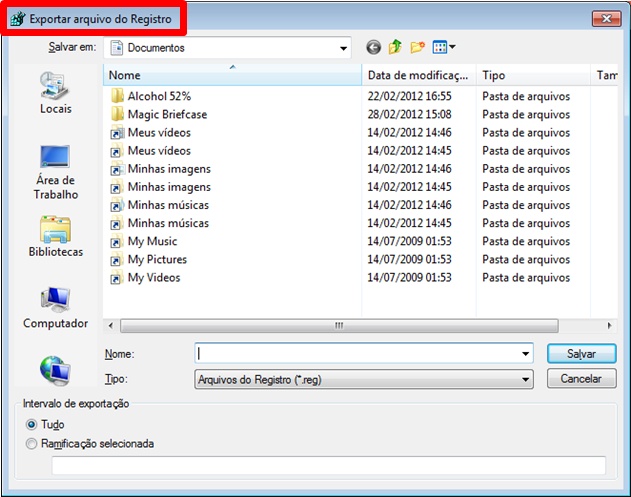631x497 pixels.
Task: Click the selected branch path field
Action: (328, 466)
